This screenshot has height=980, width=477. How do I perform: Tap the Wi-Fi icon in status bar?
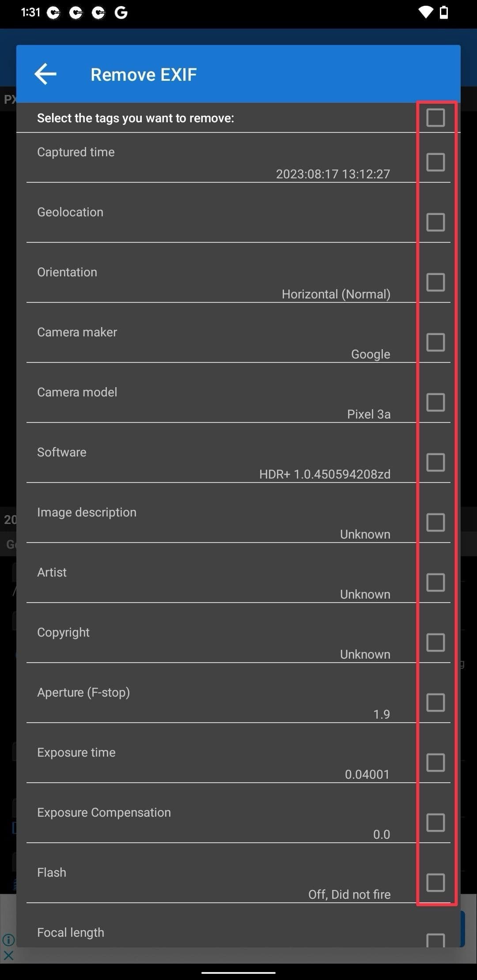tap(426, 12)
